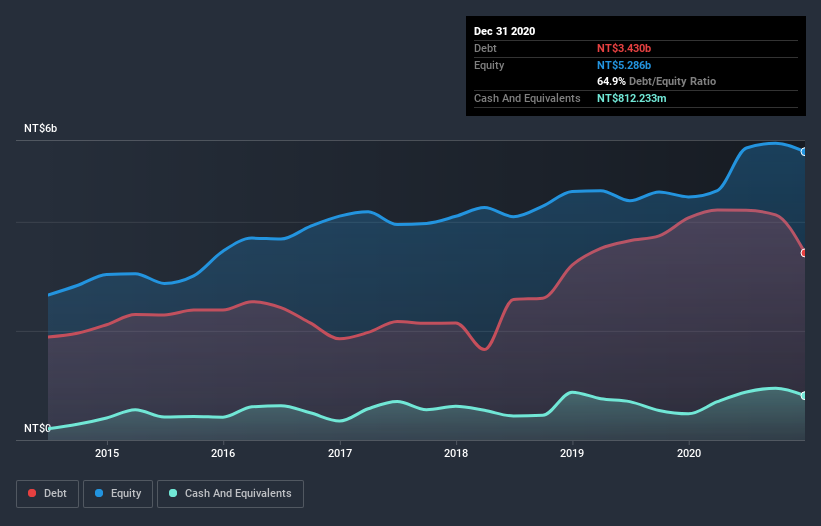Screen dimensions: 821x526
Task: Click the 64.9% Debt/Equity Ratio text
Action: pos(656,81)
